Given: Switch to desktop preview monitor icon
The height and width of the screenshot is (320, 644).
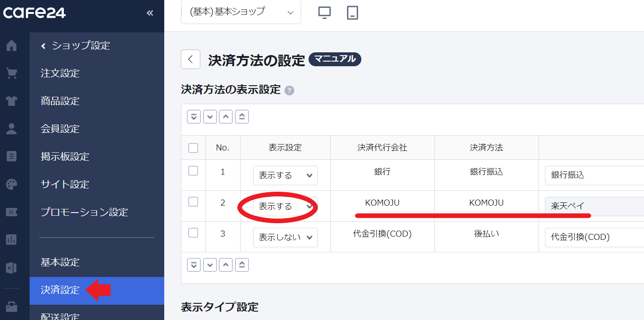Looking at the screenshot, I should (x=324, y=13).
